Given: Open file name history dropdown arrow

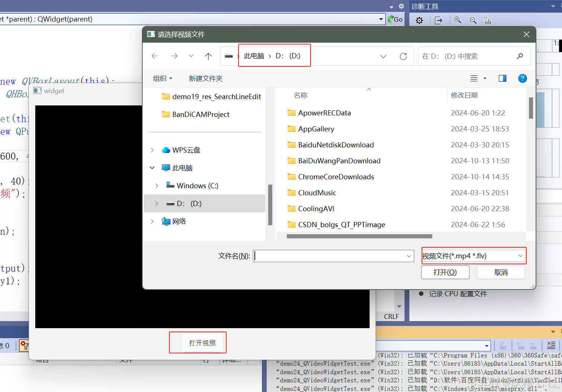Looking at the screenshot, I should [409, 256].
